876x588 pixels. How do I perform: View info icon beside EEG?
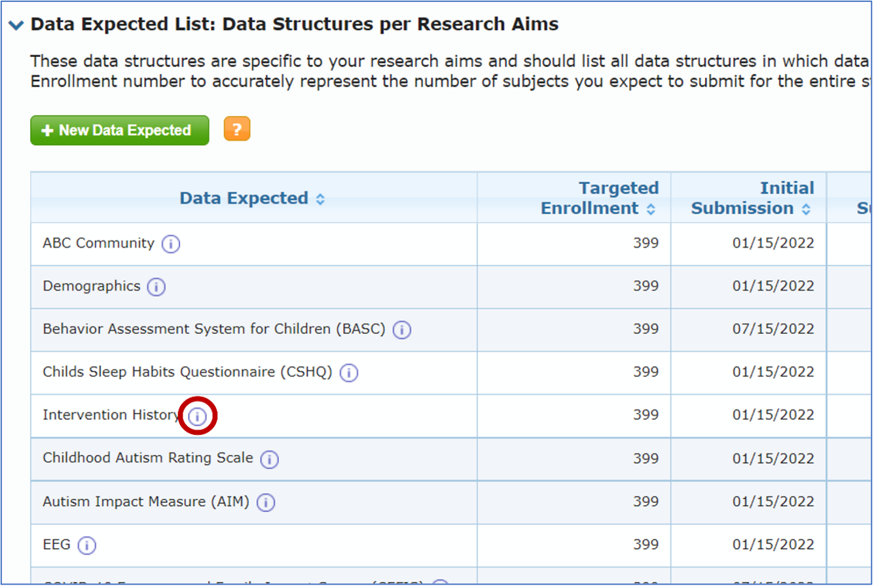[86, 545]
